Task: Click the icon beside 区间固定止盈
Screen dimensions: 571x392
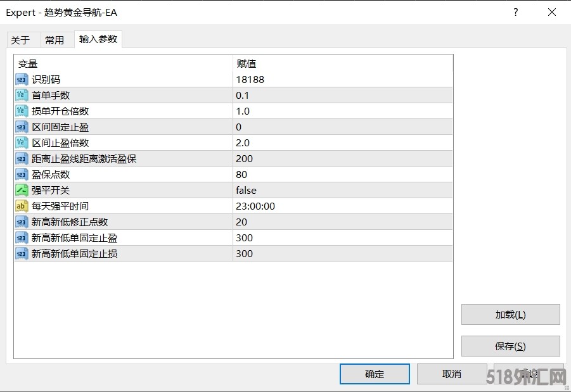Action: (22, 127)
